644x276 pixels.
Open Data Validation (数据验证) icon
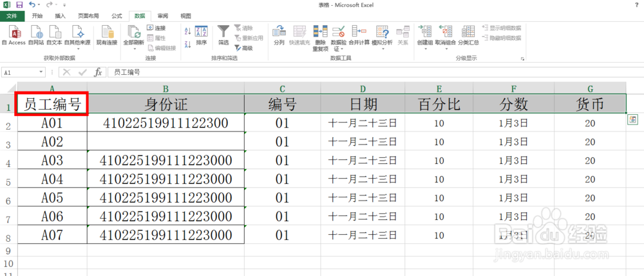pos(339,32)
